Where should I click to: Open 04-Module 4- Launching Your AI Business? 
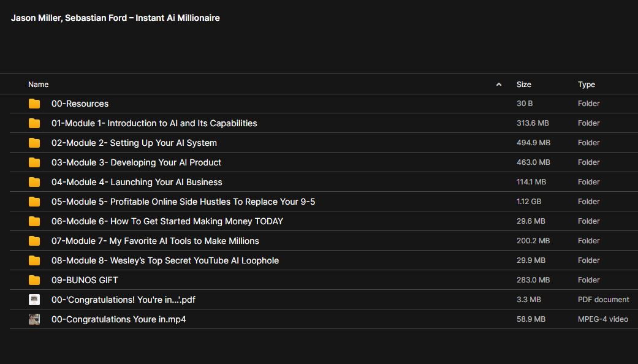click(x=137, y=182)
